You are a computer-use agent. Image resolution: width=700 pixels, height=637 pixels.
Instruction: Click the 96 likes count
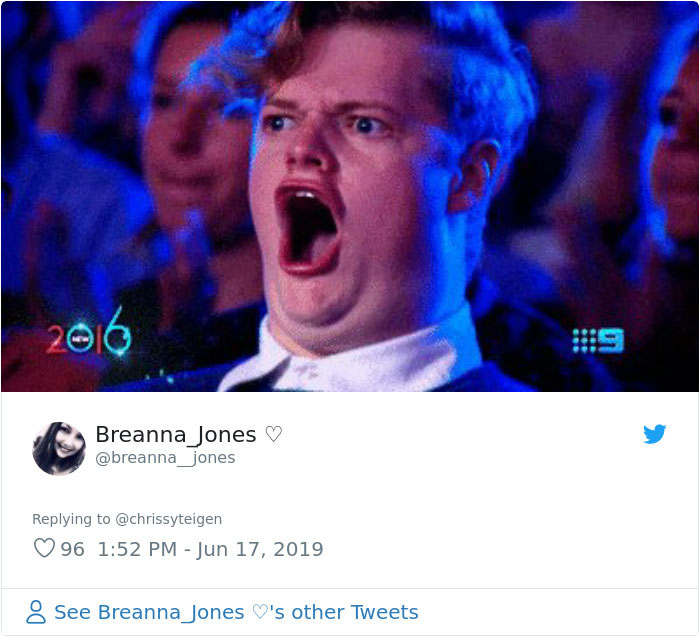click(72, 549)
